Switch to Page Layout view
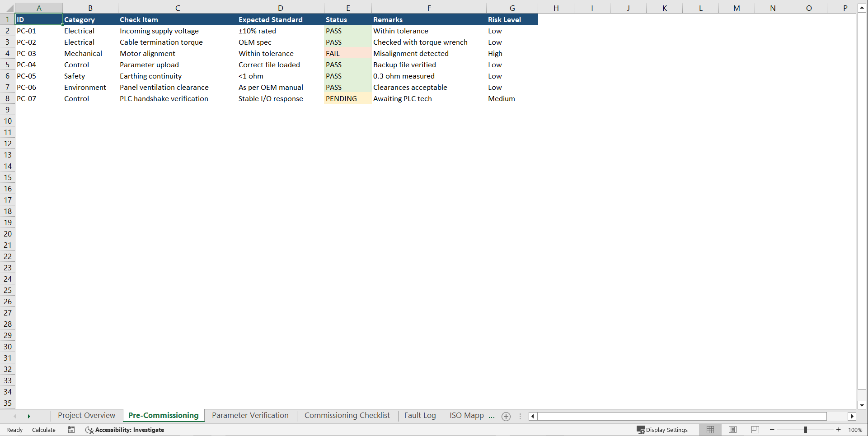The image size is (868, 436). (x=732, y=430)
